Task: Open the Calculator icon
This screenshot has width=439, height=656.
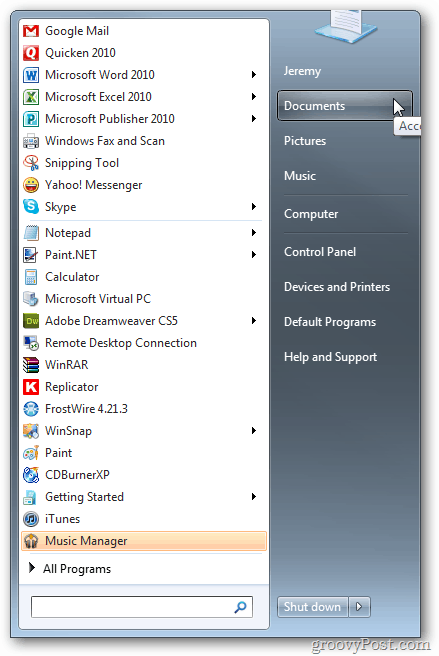Action: point(31,277)
